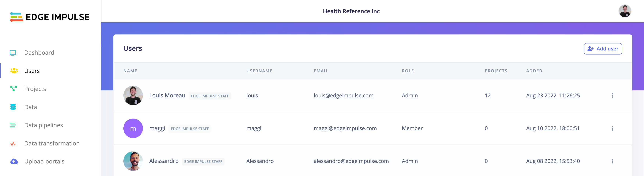The width and height of the screenshot is (644, 176).
Task: Open the profile avatar in top right
Action: (x=625, y=11)
